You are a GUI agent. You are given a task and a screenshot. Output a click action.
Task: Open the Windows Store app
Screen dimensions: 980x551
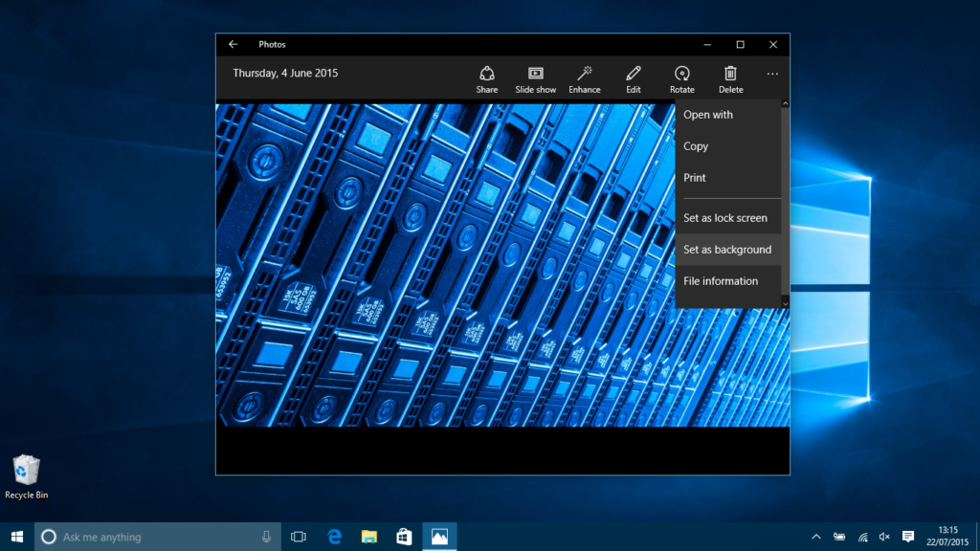(403, 537)
